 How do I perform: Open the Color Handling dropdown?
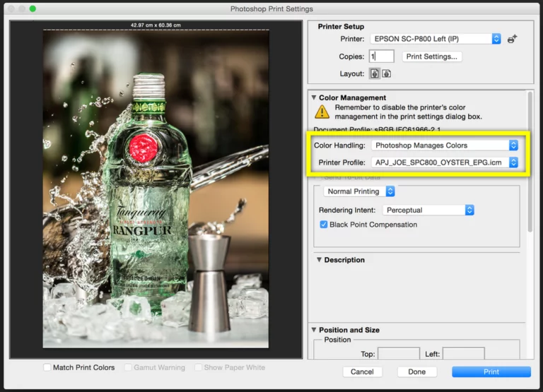(x=445, y=145)
